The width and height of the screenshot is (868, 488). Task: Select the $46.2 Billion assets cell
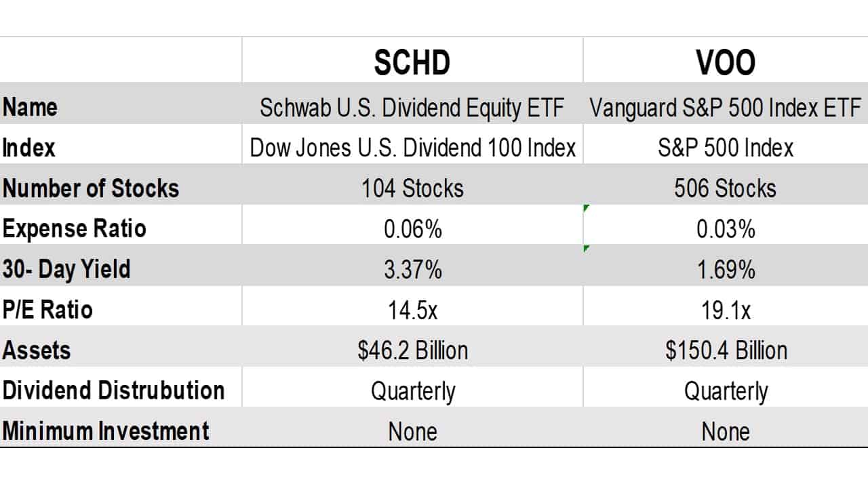(412, 350)
